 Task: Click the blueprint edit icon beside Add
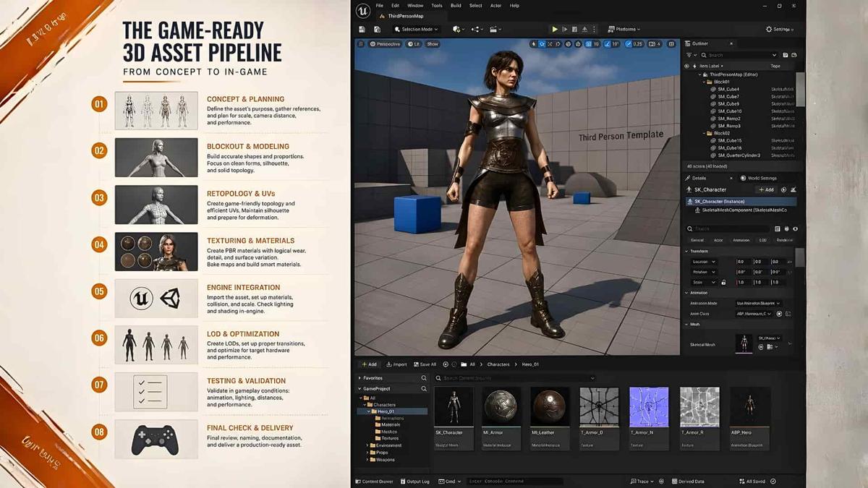click(x=793, y=189)
